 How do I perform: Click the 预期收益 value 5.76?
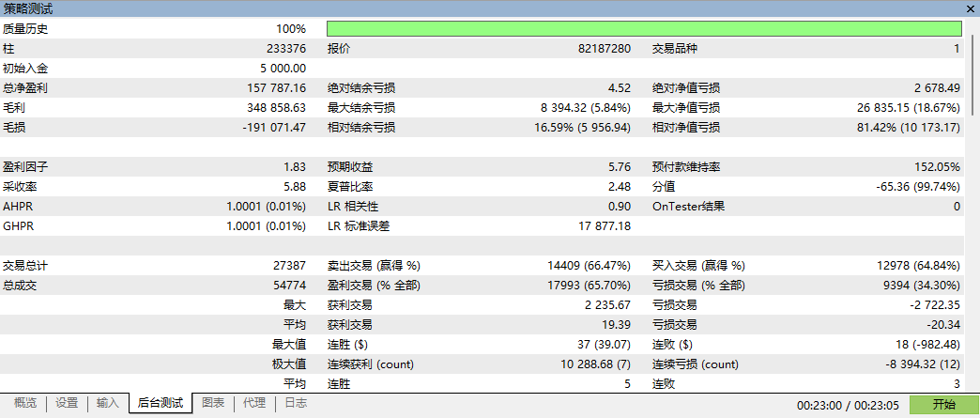(620, 167)
